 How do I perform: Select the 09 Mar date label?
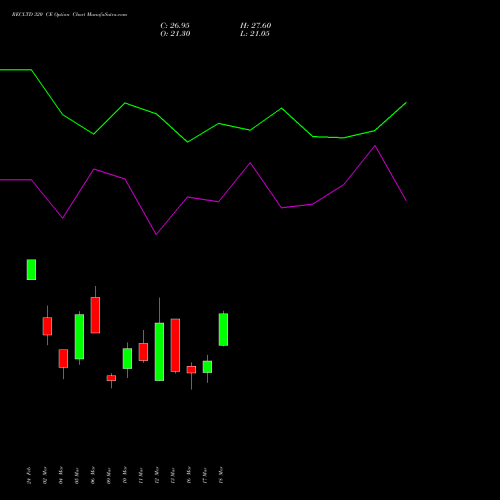click(x=109, y=475)
